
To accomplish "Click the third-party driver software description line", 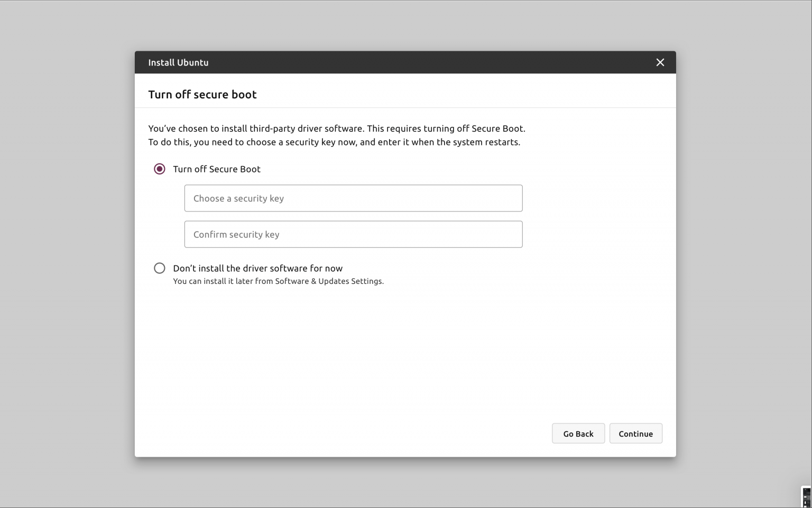I will point(337,128).
